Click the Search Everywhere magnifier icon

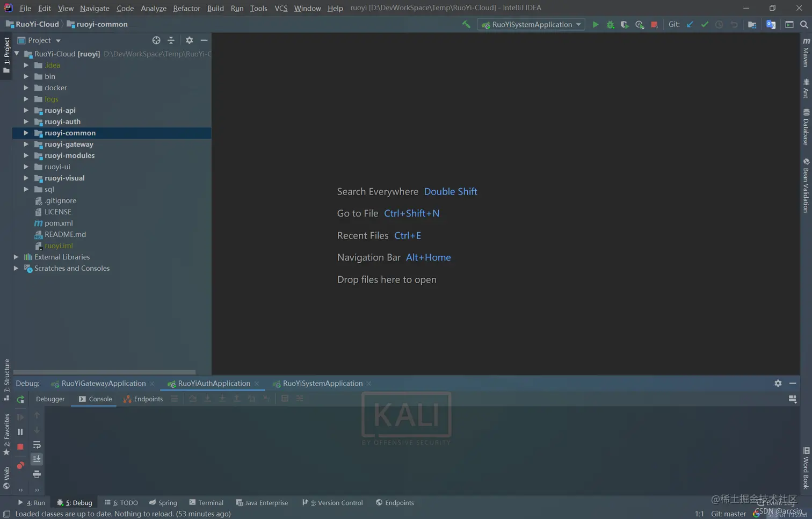804,24
